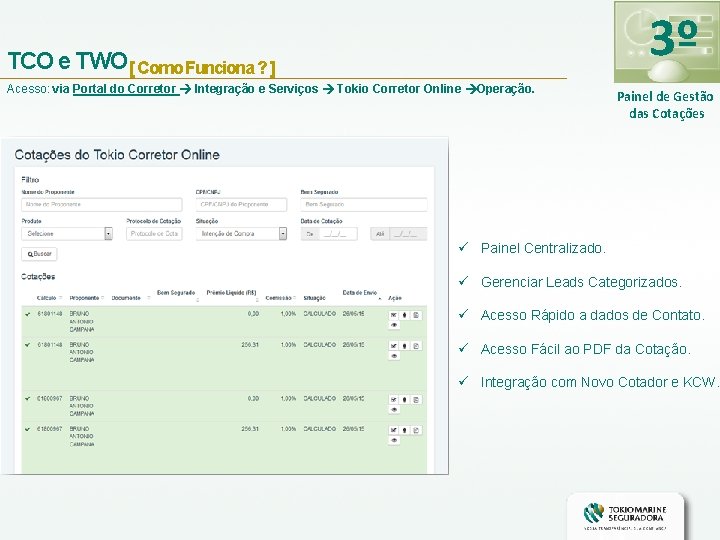This screenshot has height=540, width=720.
Task: Sort by Bem Segurado column header
Action: [x=177, y=295]
